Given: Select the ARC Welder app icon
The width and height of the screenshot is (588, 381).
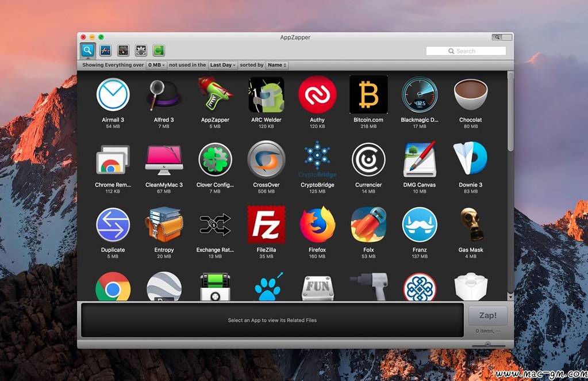Looking at the screenshot, I should (x=266, y=94).
